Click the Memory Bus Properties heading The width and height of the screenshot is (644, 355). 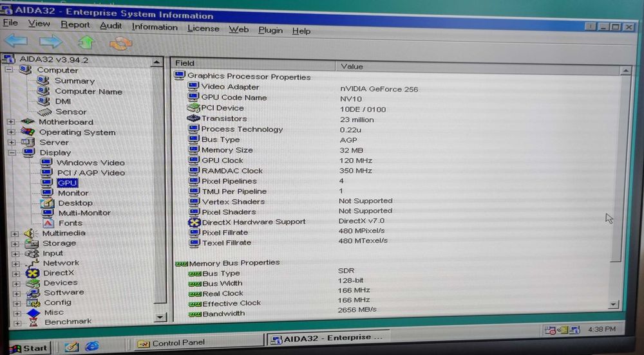pos(234,263)
